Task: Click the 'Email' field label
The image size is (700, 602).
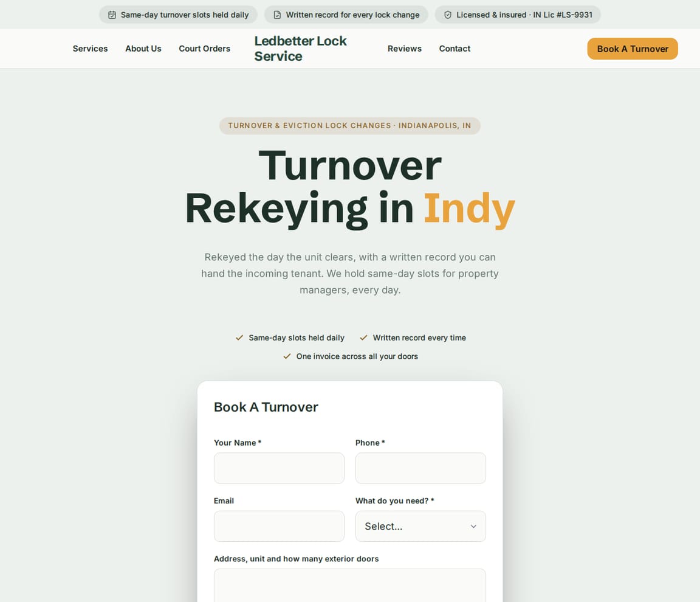Action: [x=224, y=500]
